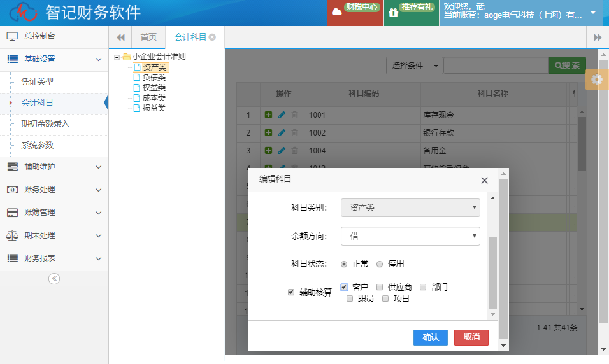Expand the 辅助维护 menu chevron
This screenshot has width=609, height=364.
point(99,167)
